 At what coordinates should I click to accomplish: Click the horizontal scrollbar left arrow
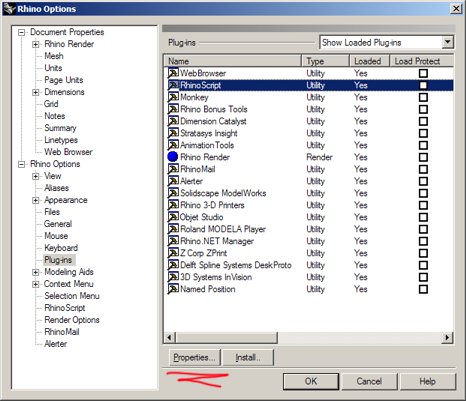point(169,337)
